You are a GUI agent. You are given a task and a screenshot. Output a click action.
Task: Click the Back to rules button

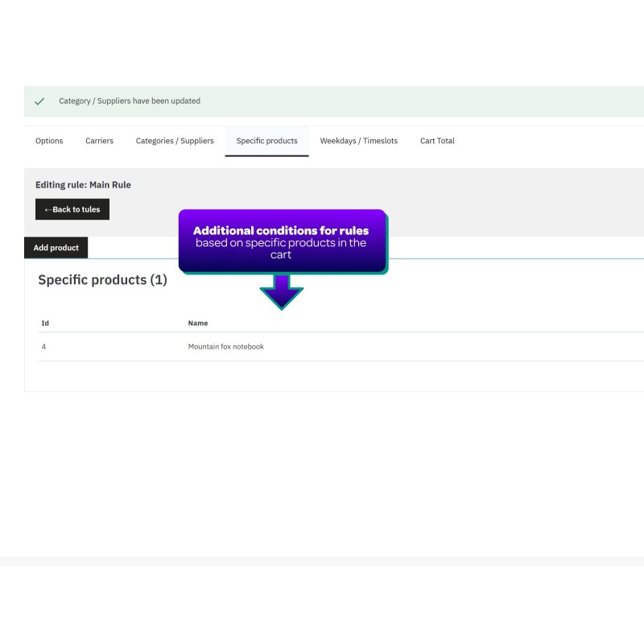tap(72, 209)
